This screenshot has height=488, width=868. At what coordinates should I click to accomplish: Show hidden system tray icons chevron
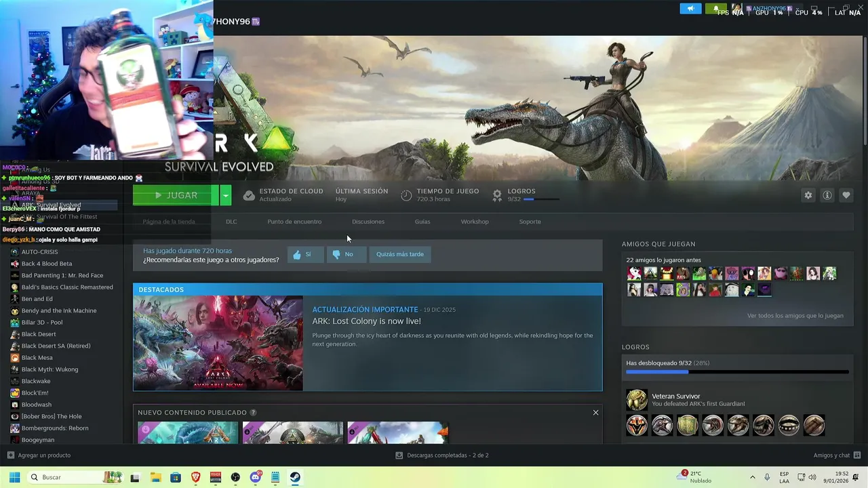752,477
